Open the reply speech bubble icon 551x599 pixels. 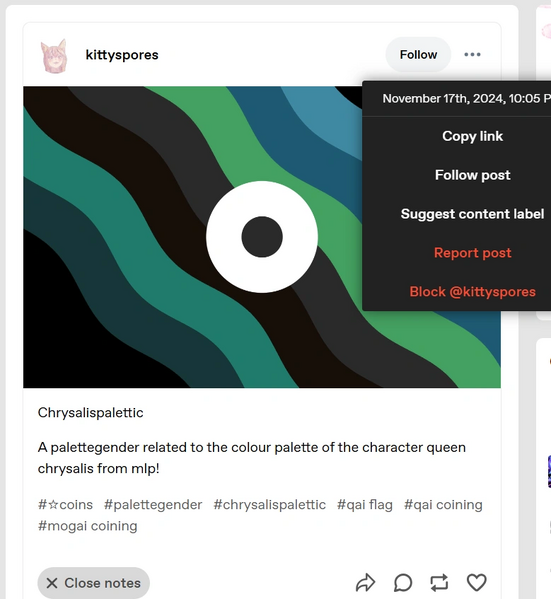coord(403,583)
